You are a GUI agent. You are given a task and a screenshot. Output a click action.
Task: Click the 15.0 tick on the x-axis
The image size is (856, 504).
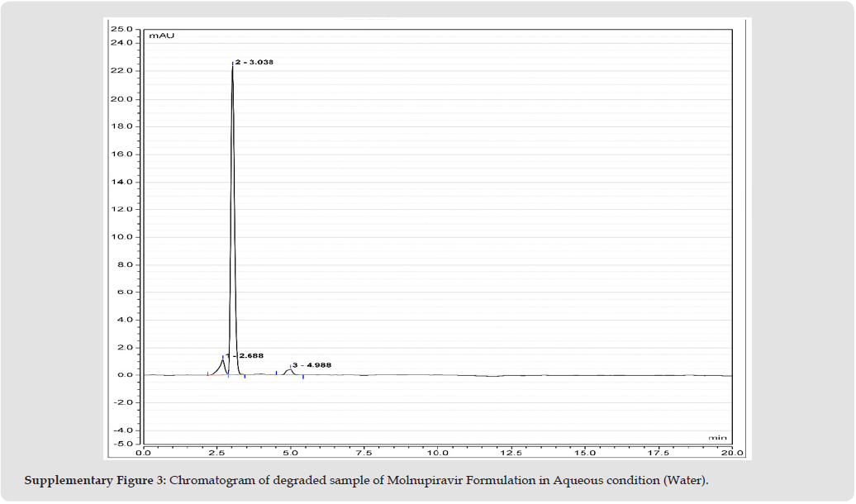click(585, 453)
